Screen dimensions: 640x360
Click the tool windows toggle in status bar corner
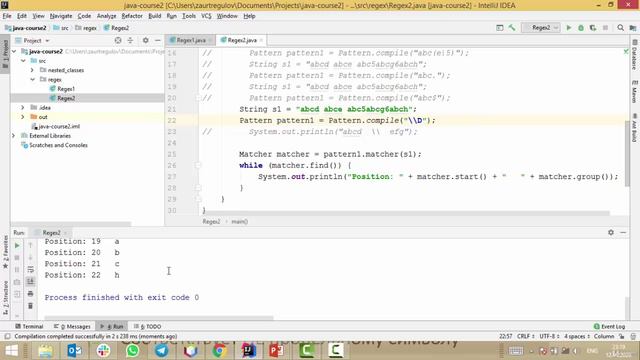7,336
